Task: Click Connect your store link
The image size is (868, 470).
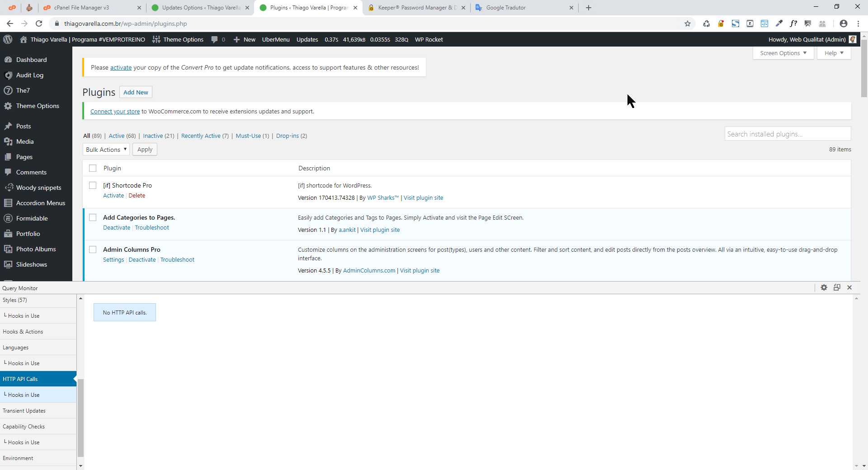Action: coord(115,112)
